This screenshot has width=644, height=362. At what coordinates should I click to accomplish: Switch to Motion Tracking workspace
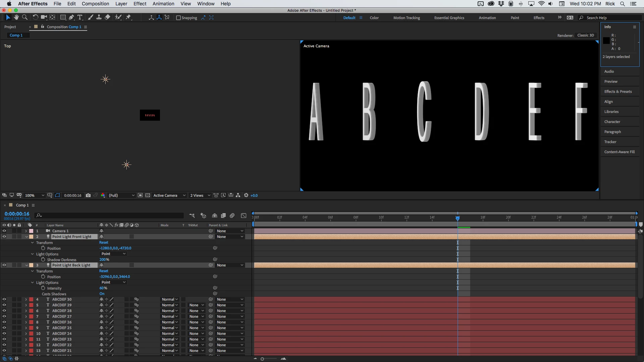(407, 18)
